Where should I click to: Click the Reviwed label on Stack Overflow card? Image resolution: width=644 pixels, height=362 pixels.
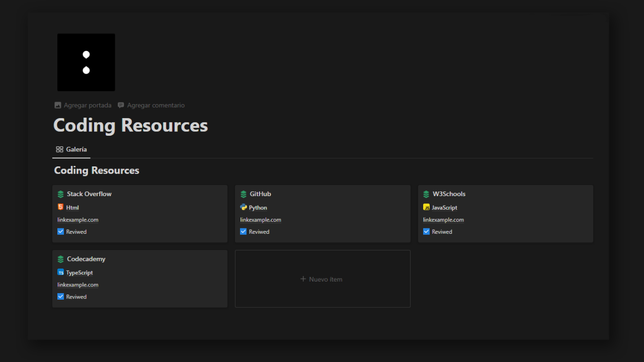pos(76,232)
